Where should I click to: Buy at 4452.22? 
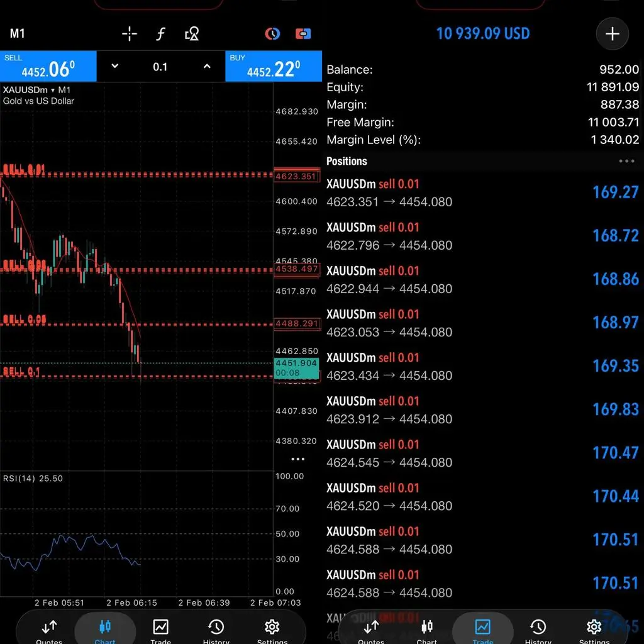(274, 66)
